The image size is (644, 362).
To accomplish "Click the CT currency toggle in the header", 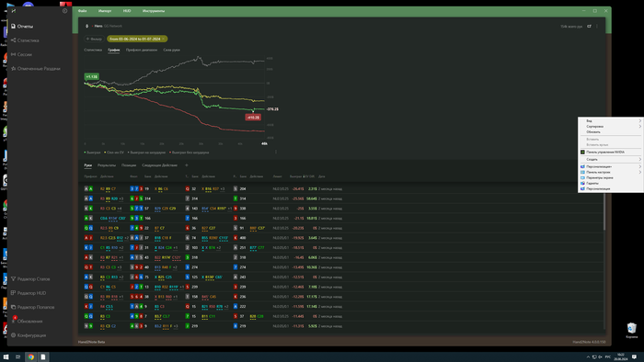I will pos(589,27).
